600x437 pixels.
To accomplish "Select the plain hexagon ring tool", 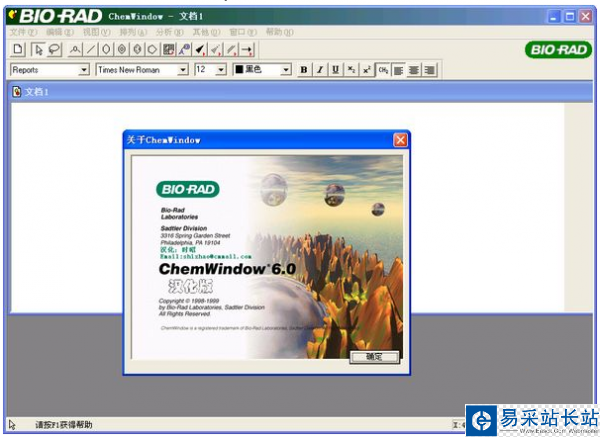I will click(x=153, y=49).
